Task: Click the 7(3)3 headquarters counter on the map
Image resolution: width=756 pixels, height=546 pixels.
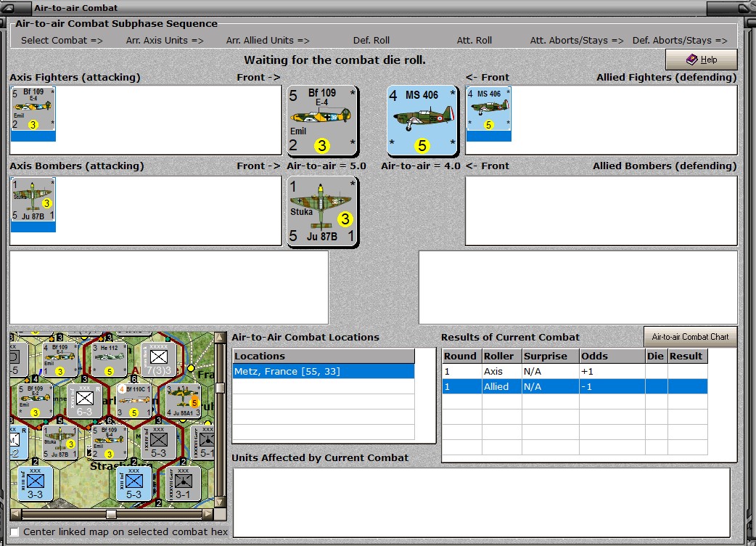Action: (159, 359)
